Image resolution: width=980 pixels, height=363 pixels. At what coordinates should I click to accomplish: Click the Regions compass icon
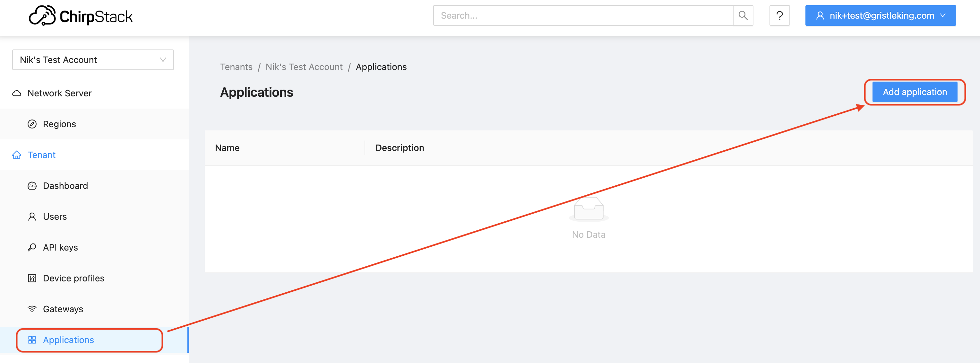click(32, 124)
